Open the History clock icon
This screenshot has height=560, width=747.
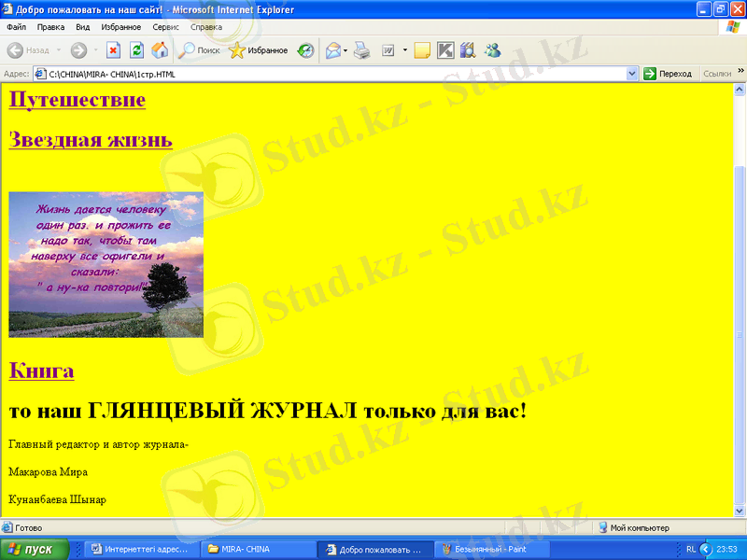[305, 50]
